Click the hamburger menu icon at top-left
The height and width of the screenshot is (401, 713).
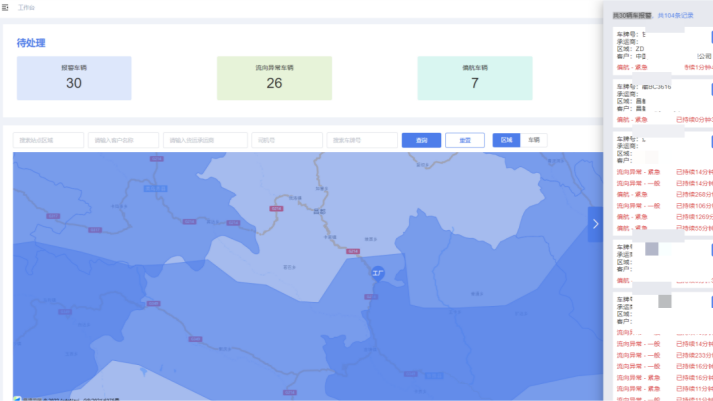coord(6,7)
